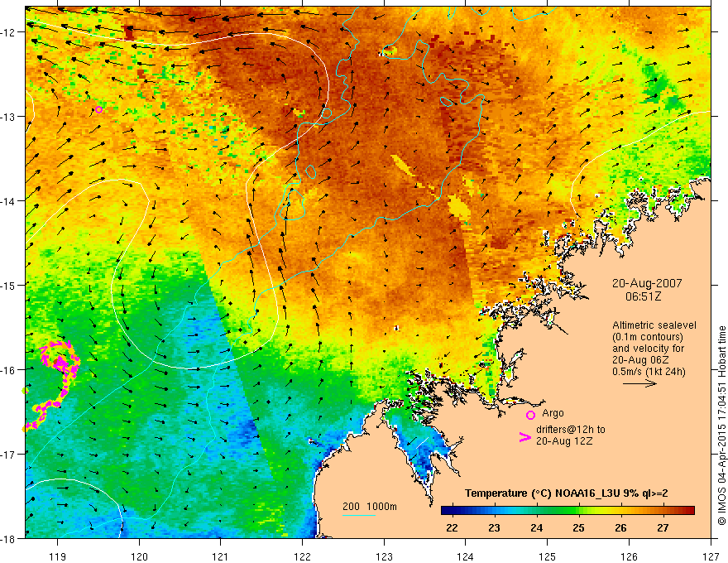Click the '200 1000m' depth contour label
The width and height of the screenshot is (728, 563).
click(370, 507)
